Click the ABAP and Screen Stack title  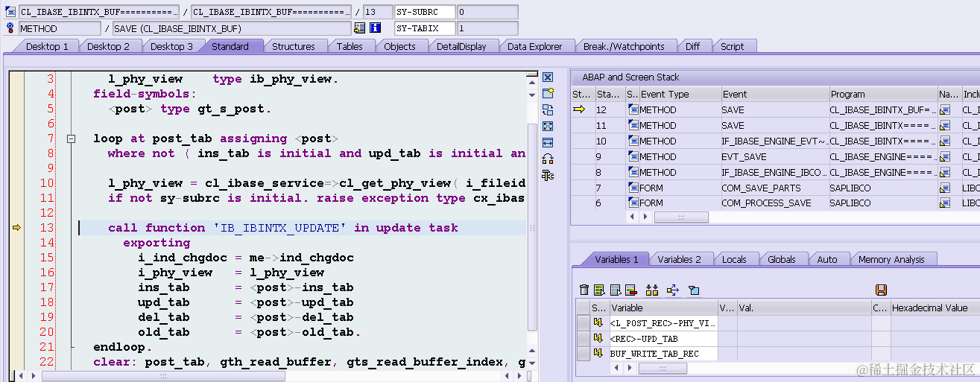click(630, 77)
